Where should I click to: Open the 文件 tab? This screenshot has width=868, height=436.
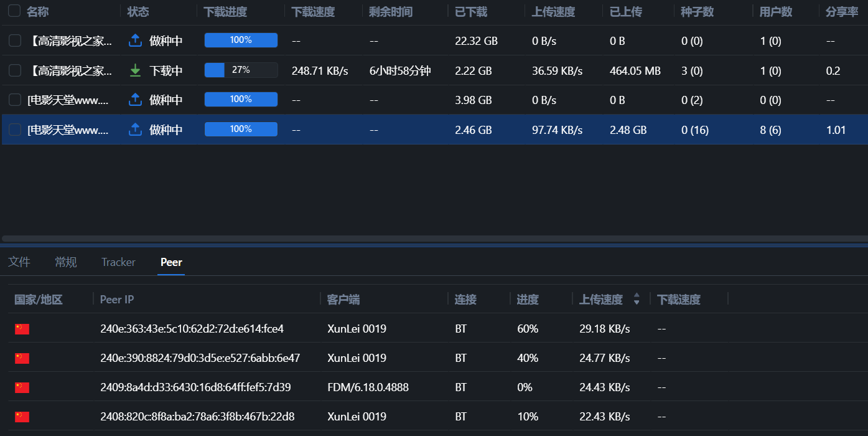coord(19,262)
